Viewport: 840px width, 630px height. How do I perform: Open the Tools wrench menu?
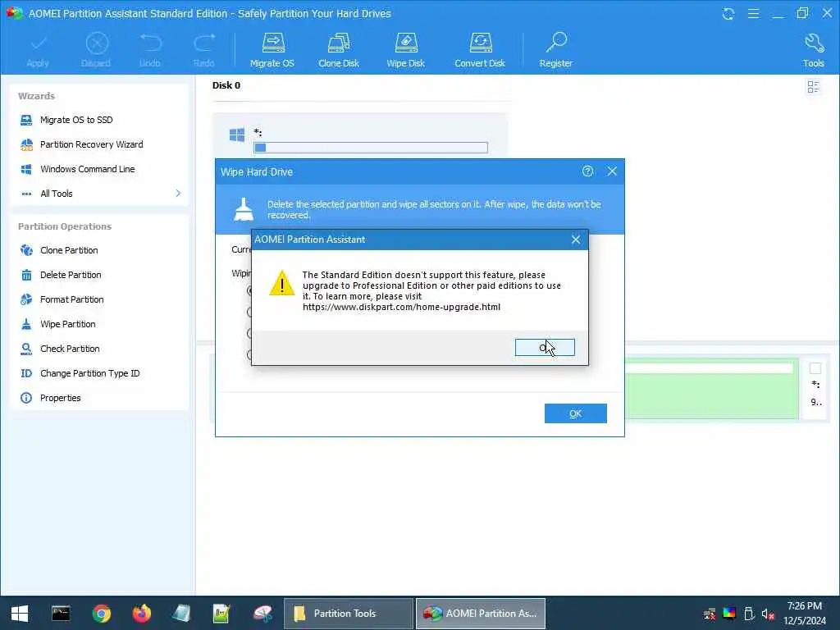click(x=813, y=50)
